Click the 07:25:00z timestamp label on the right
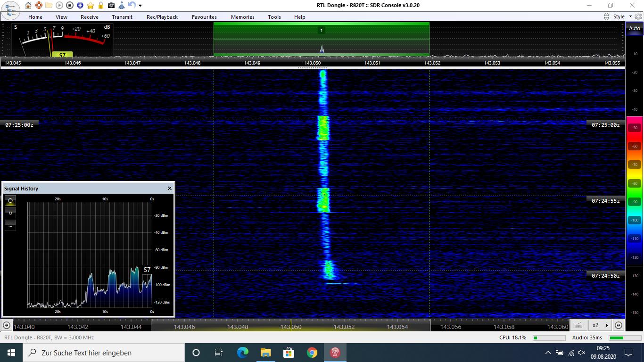This screenshot has height=362, width=644. click(x=605, y=125)
